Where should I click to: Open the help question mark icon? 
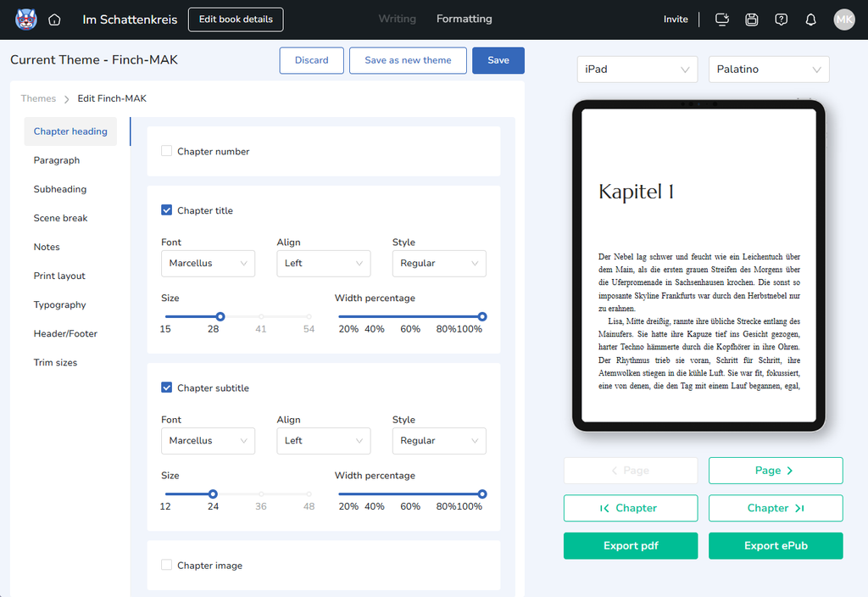781,20
